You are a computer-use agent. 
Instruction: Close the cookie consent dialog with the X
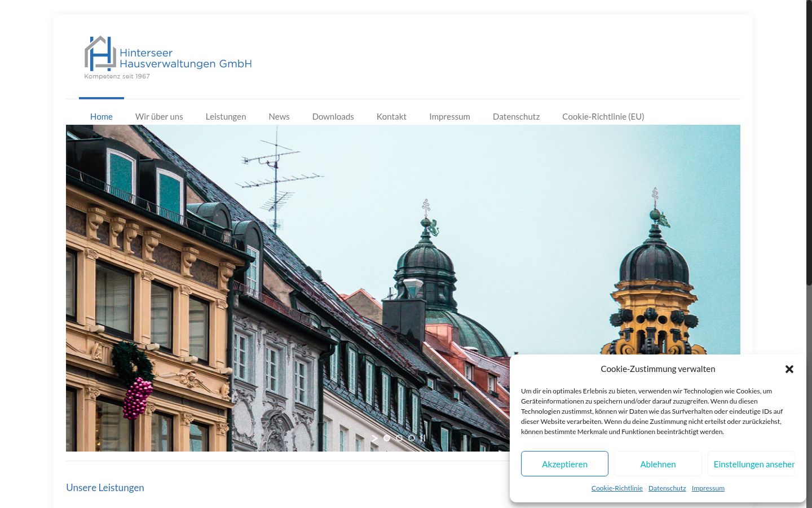789,369
